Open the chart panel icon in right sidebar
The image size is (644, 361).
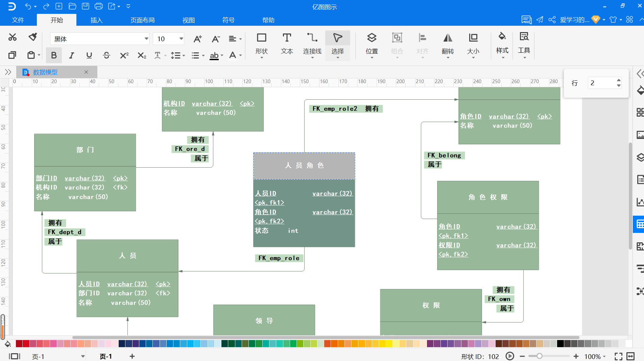pyautogui.click(x=640, y=202)
